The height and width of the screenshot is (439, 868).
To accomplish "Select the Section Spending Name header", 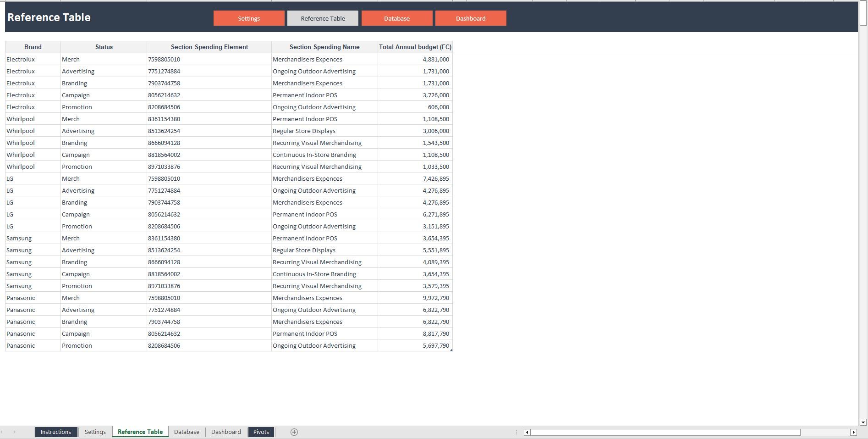I will (324, 47).
